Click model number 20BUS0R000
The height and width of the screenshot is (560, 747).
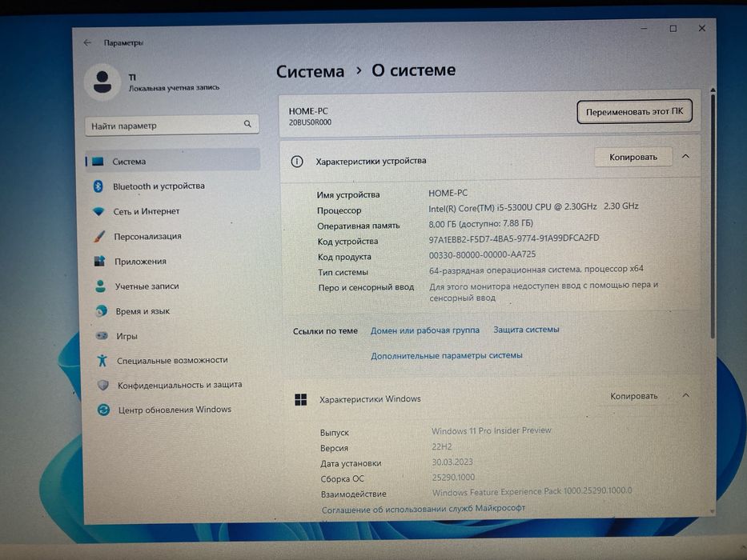pos(310,122)
